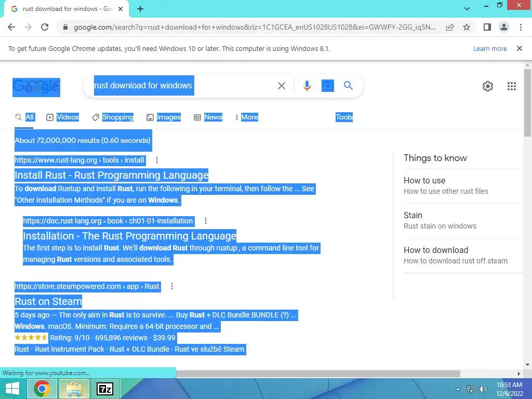Click the https://www.rust-lang.org › tools › install URL text
This screenshot has height=399, width=532.
pyautogui.click(x=79, y=160)
